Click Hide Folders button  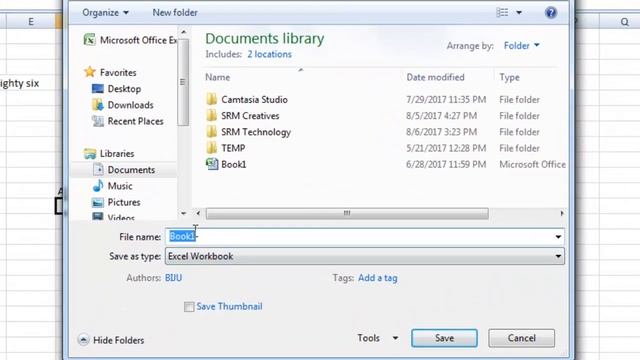point(111,340)
